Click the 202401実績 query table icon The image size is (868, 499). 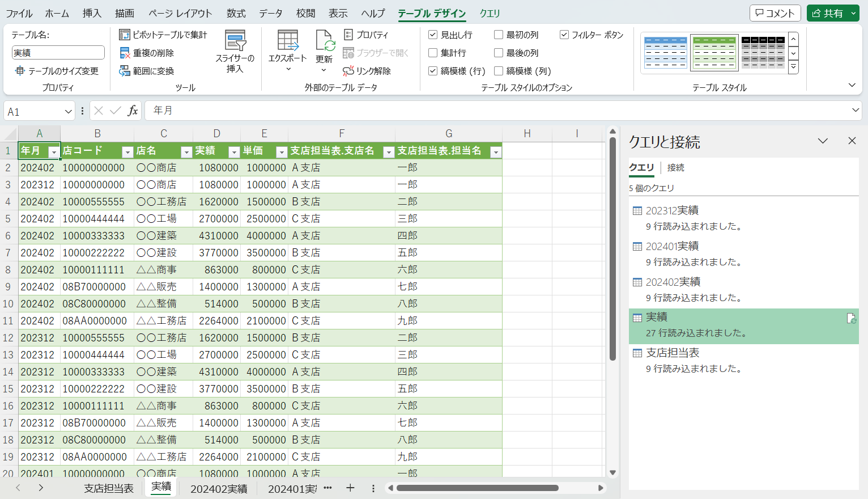637,247
